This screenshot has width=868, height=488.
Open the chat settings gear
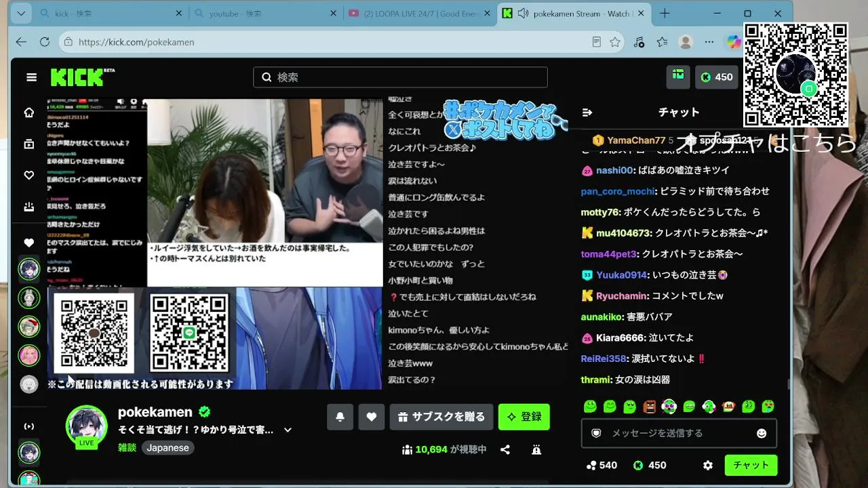708,466
